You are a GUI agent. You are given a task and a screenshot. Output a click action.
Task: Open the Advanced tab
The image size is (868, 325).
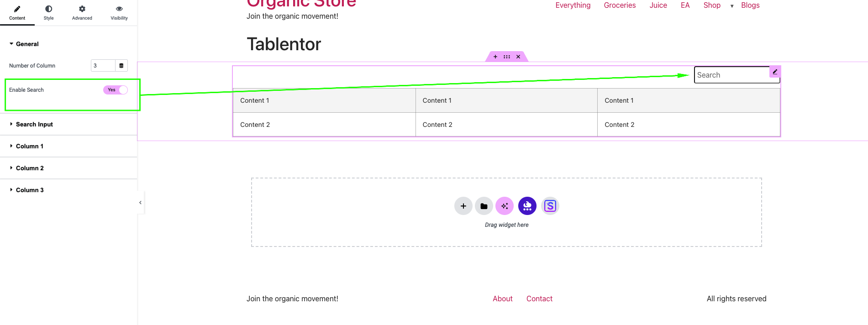click(x=82, y=12)
